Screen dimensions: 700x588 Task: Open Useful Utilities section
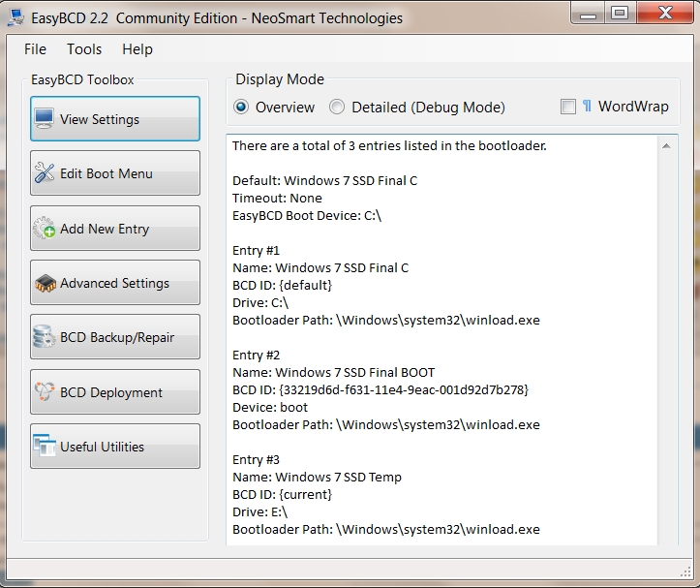[115, 447]
